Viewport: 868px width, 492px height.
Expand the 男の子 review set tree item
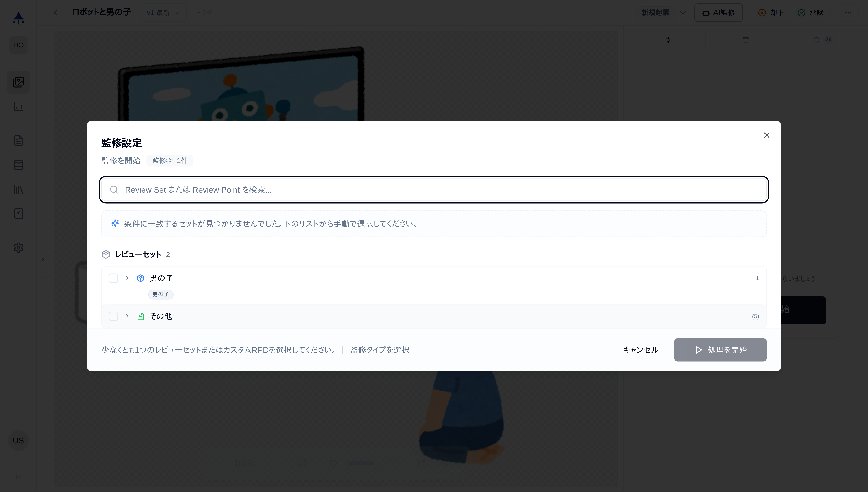(127, 278)
